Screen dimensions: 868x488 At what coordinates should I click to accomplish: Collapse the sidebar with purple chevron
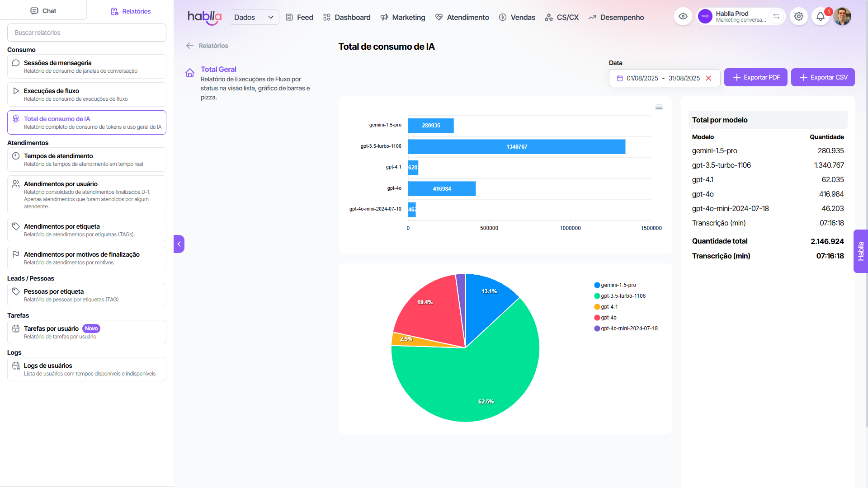click(x=179, y=244)
